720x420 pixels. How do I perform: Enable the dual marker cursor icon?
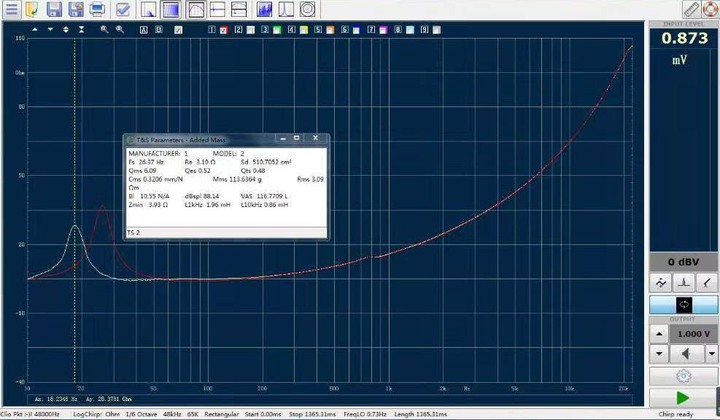(239, 9)
